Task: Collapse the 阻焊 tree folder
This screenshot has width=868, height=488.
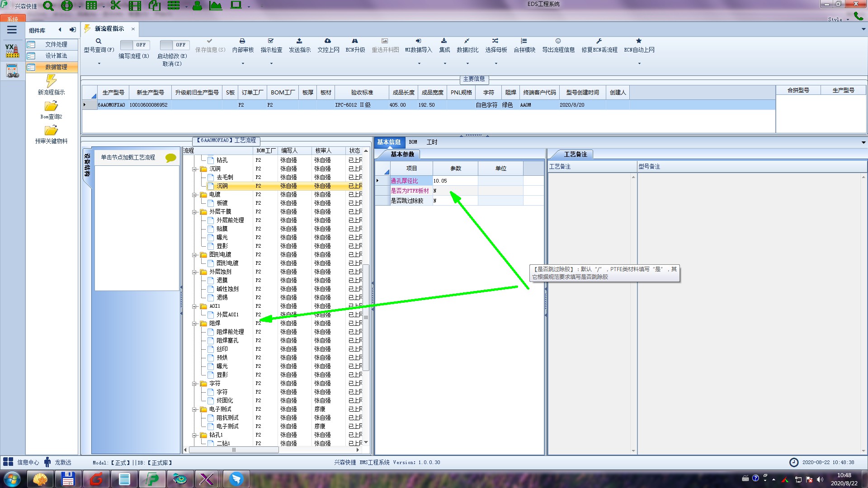Action: tap(194, 324)
